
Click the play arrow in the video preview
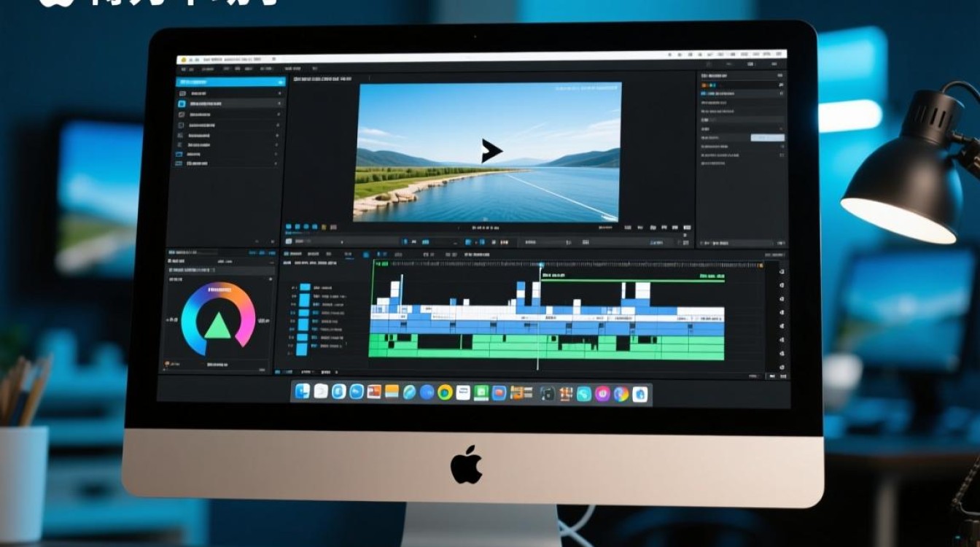pos(491,151)
